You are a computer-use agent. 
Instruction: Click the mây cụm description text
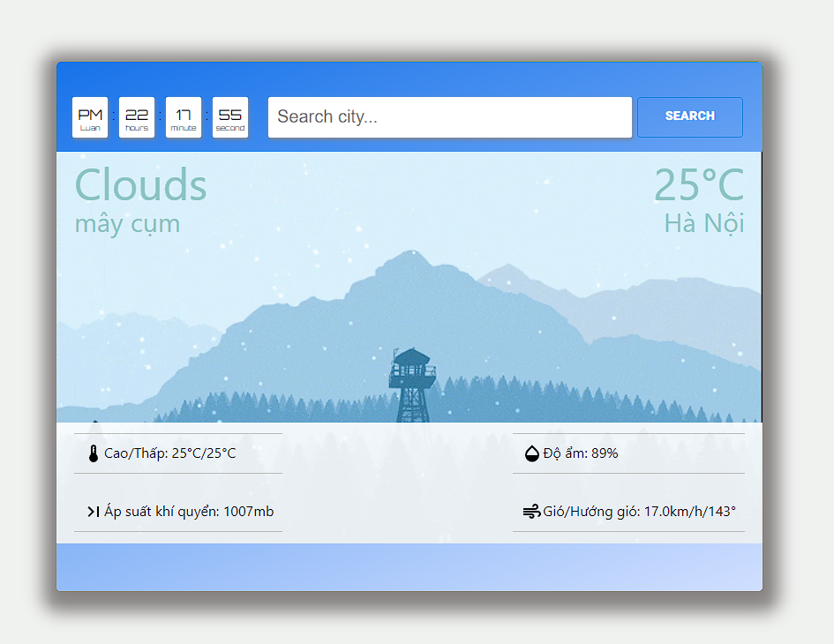pos(127,223)
